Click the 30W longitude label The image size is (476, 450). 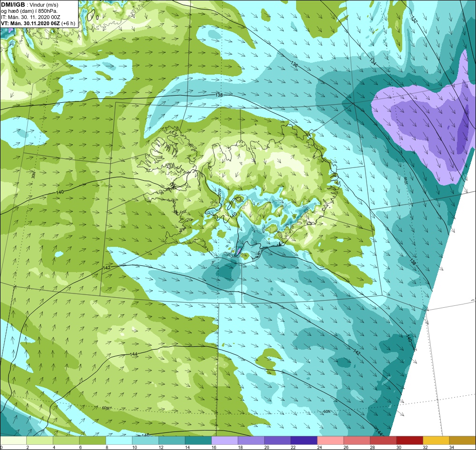[33, 175]
